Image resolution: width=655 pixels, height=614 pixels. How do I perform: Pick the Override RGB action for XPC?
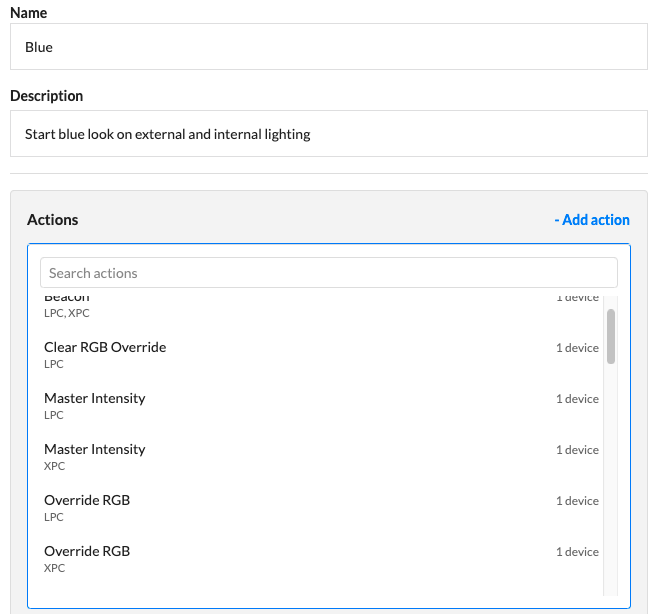pos(322,559)
